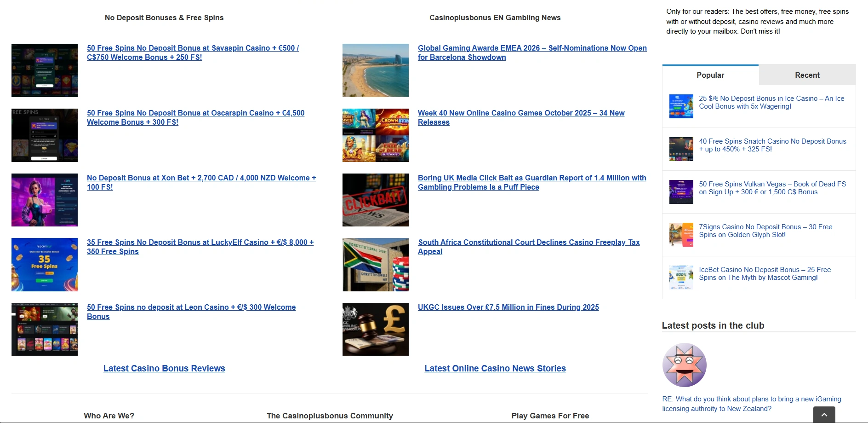The height and width of the screenshot is (423, 868).
Task: Click the IceBet Casino sidebar thumbnail
Action: (x=681, y=278)
